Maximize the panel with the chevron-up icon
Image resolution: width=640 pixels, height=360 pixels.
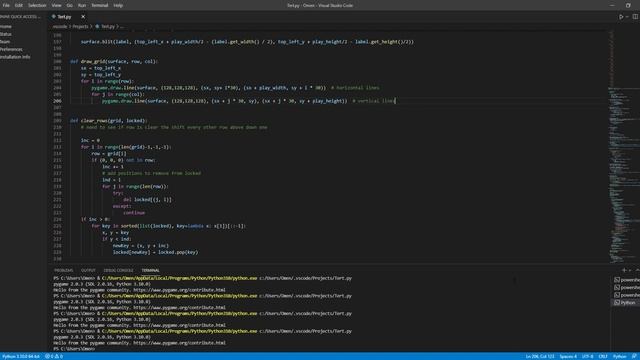click(637, 270)
